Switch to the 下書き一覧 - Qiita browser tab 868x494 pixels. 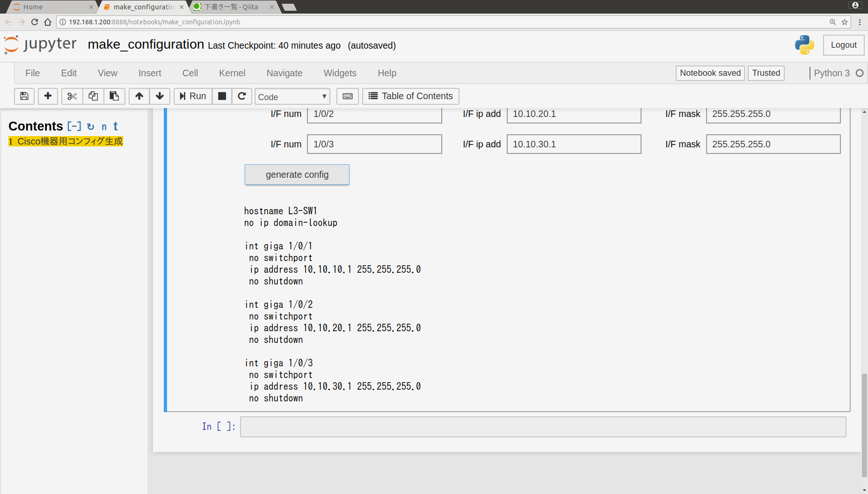232,7
